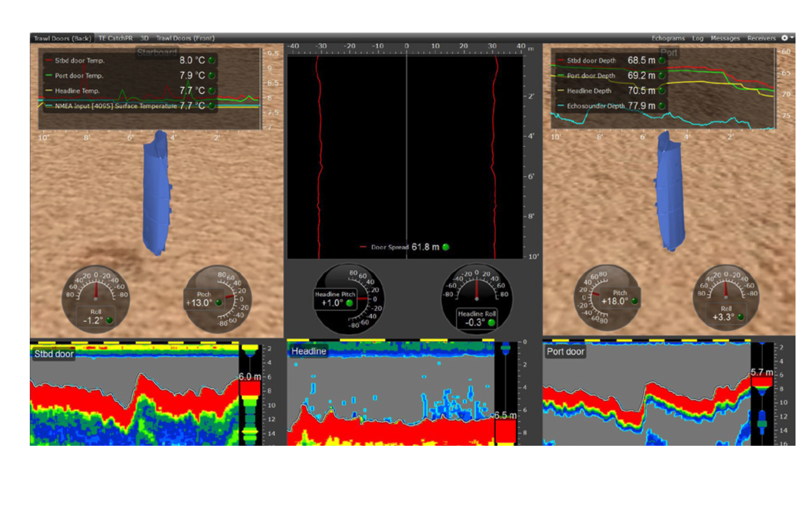Screen dimensions: 812x508
Task: Click the Headline Depth status indicator
Action: [662, 90]
